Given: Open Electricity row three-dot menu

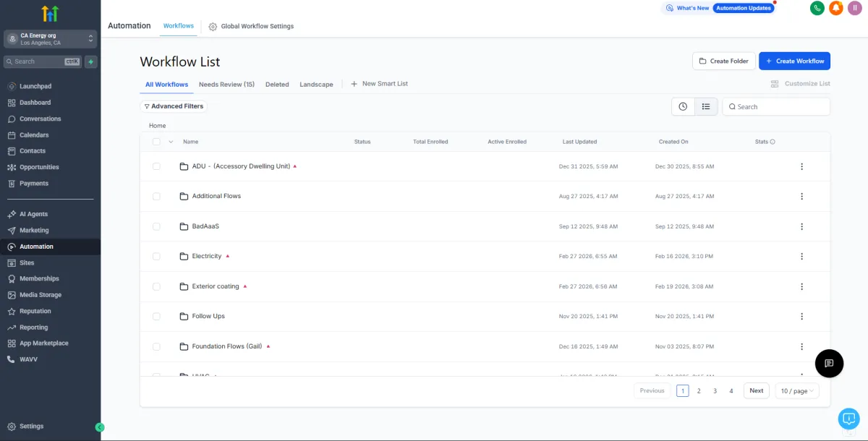Looking at the screenshot, I should [x=801, y=256].
